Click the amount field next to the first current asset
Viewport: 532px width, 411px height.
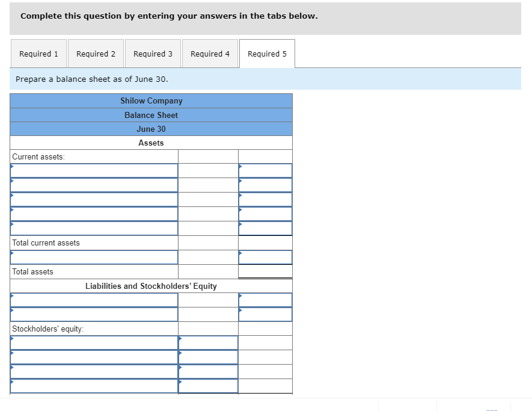pos(266,170)
